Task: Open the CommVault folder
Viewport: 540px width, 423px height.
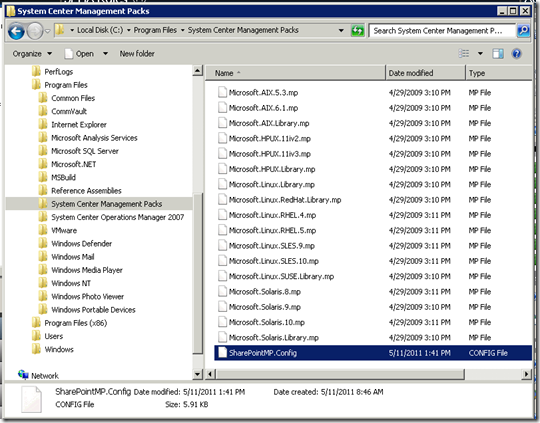Action: click(63, 111)
